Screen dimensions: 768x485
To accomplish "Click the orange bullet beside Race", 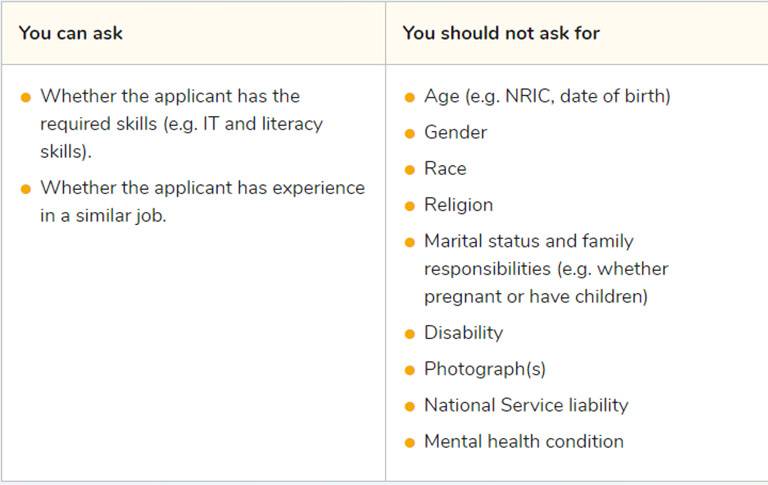I will pyautogui.click(x=410, y=170).
